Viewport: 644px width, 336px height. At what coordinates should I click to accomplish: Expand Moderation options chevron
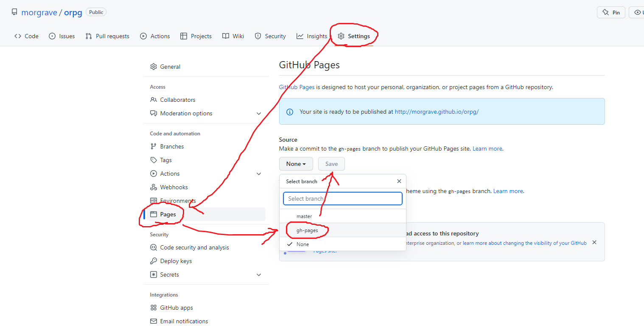tap(259, 113)
